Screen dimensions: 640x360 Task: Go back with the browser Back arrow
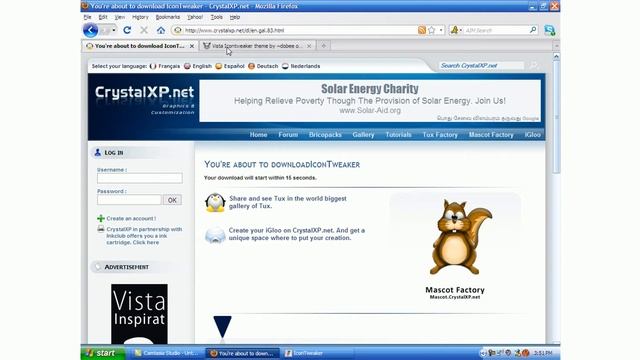coord(90,30)
